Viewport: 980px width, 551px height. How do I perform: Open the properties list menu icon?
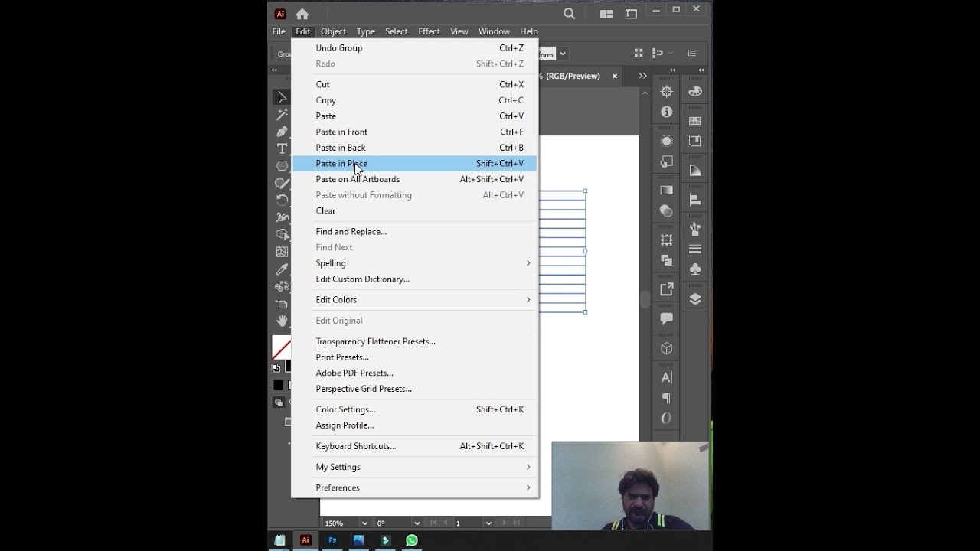click(691, 54)
